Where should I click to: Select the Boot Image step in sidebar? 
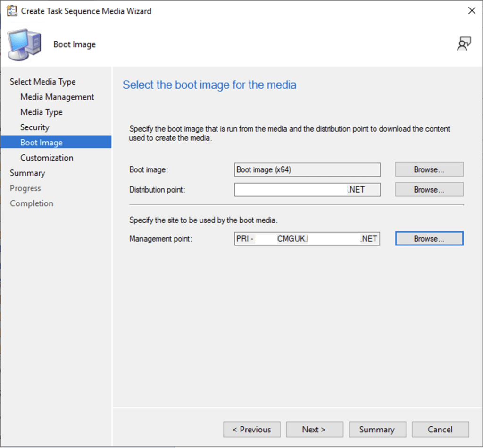pyautogui.click(x=42, y=143)
